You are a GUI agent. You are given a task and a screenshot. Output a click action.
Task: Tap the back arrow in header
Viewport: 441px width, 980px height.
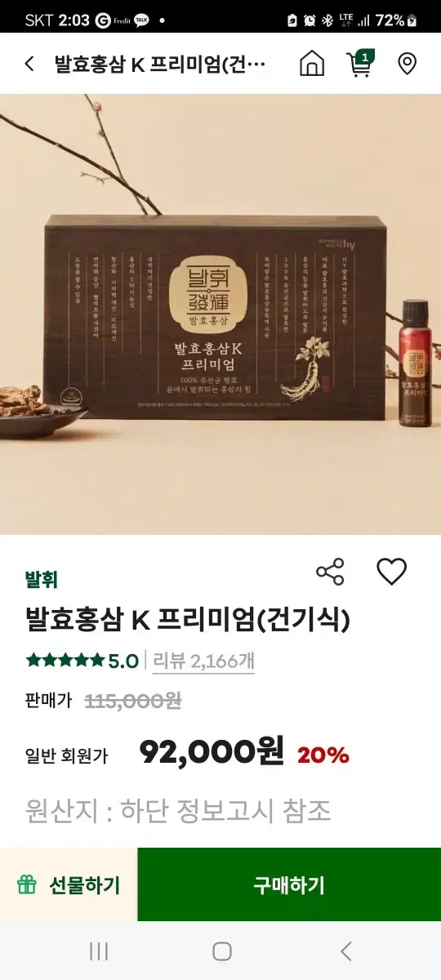pos(29,64)
